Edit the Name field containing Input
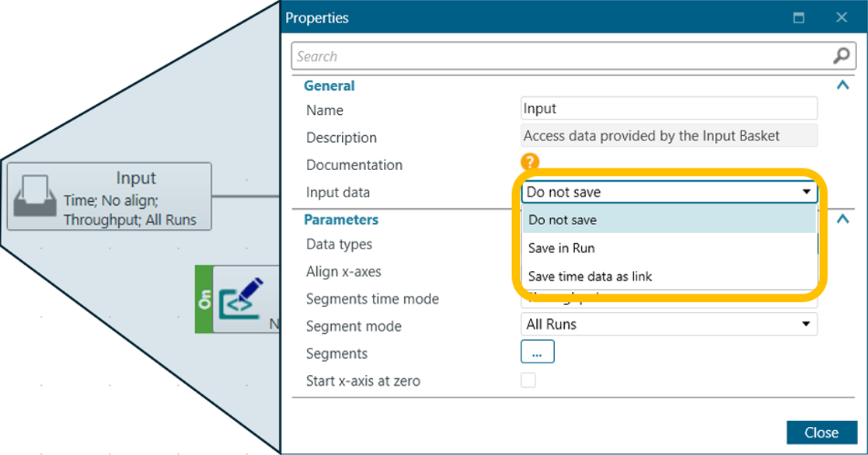 point(668,109)
